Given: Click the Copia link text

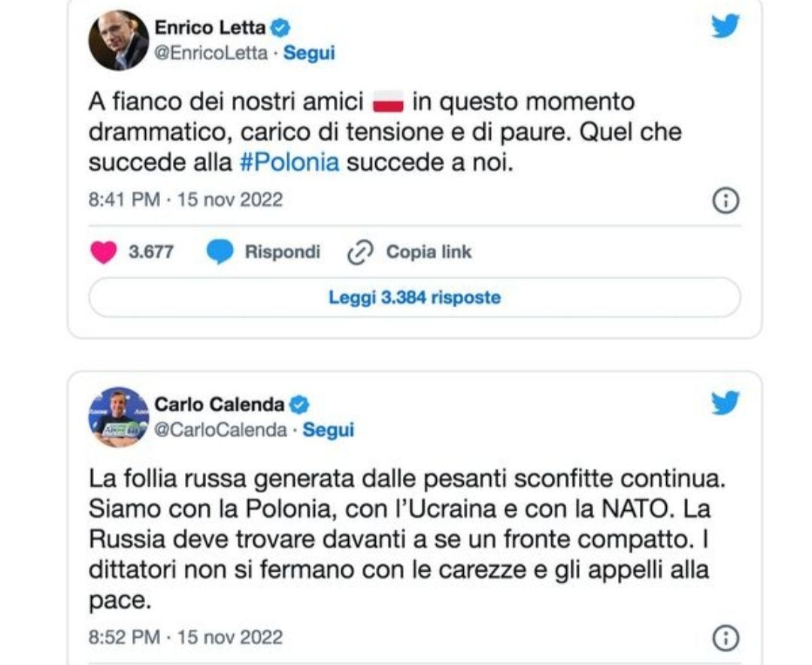Looking at the screenshot, I should (429, 252).
